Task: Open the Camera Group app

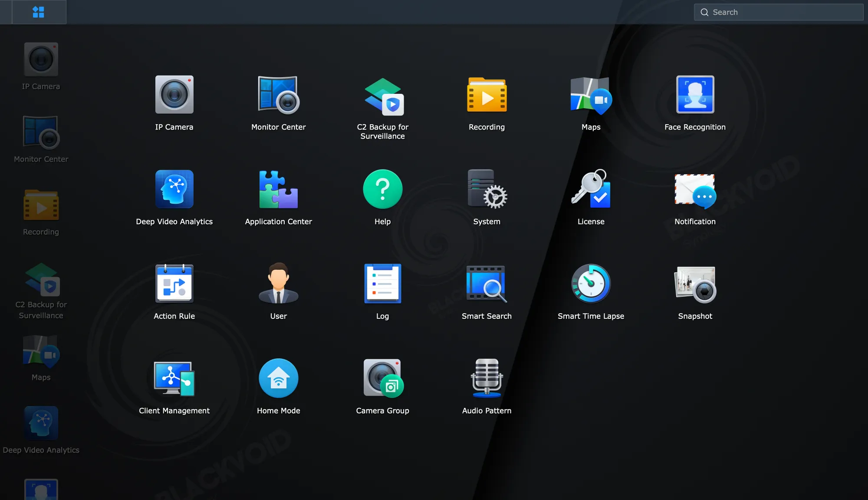Action: 382,378
